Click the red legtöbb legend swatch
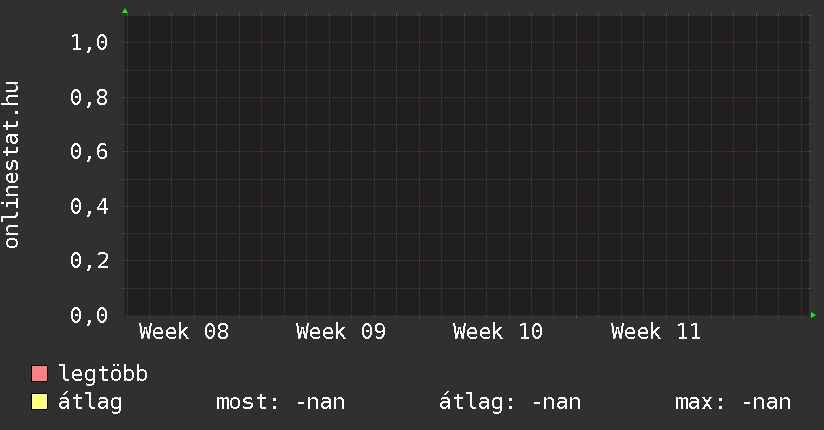The image size is (824, 430). [x=40, y=375]
